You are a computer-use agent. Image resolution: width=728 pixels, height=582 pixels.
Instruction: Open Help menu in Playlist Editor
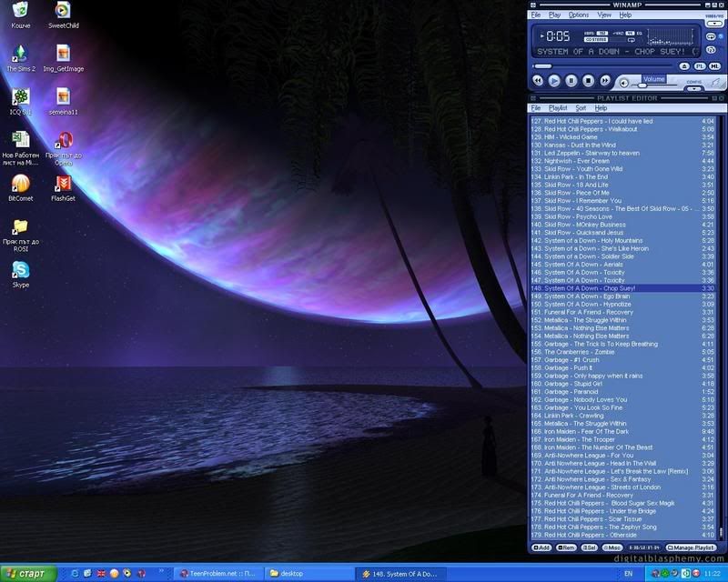(601, 108)
